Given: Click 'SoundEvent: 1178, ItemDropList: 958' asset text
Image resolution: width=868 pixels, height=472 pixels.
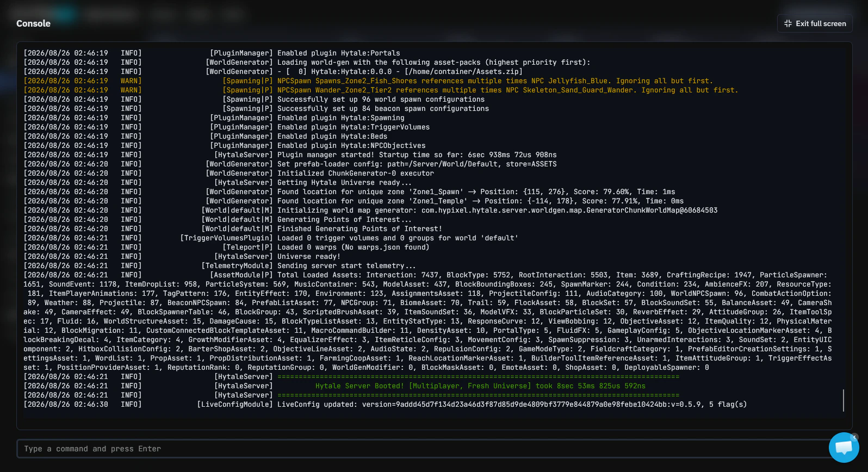Looking at the screenshot, I should pyautogui.click(x=123, y=284).
